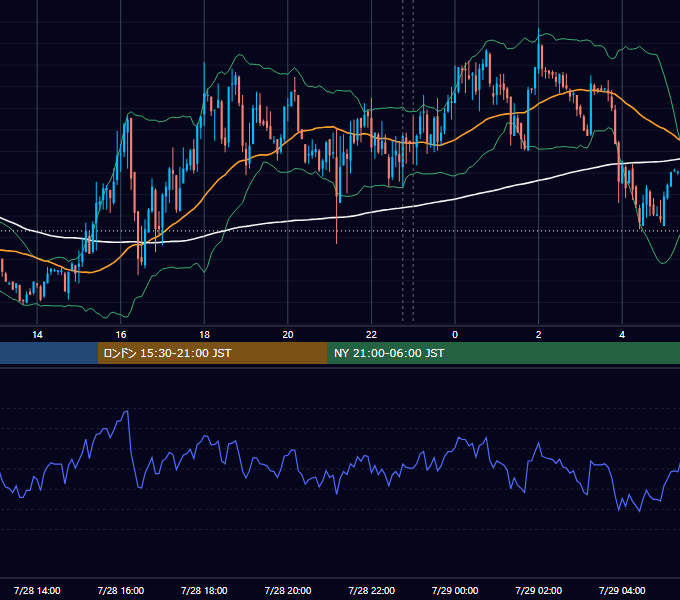Click the blue session bar before London

tap(49, 353)
